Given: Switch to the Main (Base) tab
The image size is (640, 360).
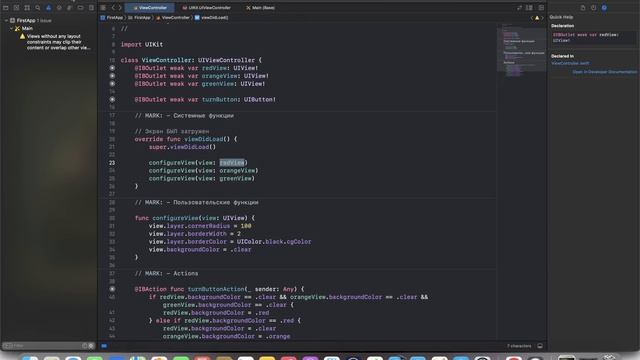Looking at the screenshot, I should (260, 8).
